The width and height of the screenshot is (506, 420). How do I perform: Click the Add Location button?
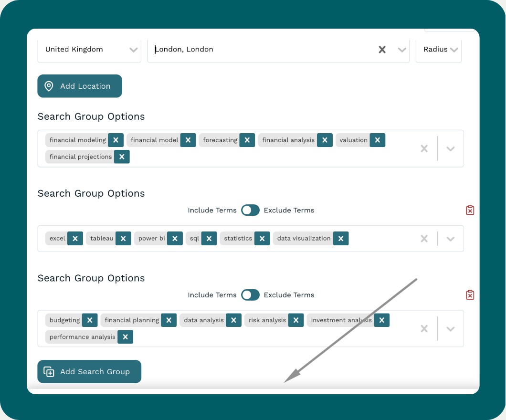click(80, 86)
